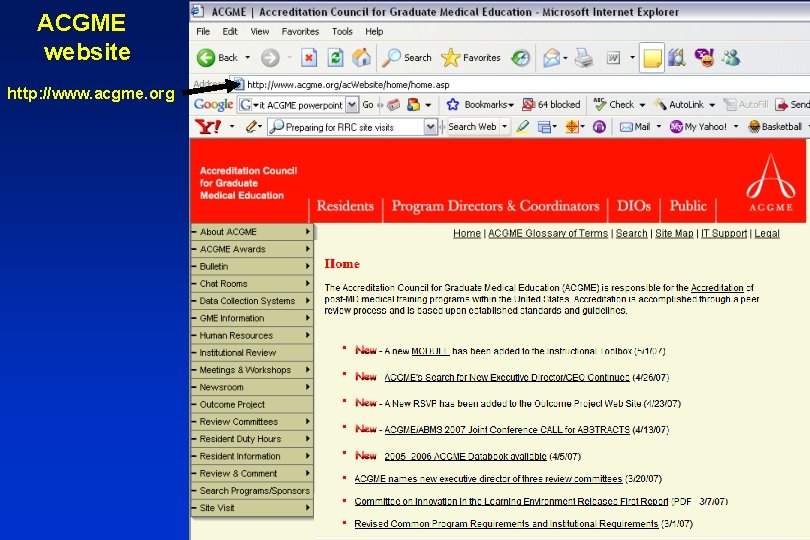Open the 2007 Joint Conference CALL for ABSTRACTS link

(507, 429)
